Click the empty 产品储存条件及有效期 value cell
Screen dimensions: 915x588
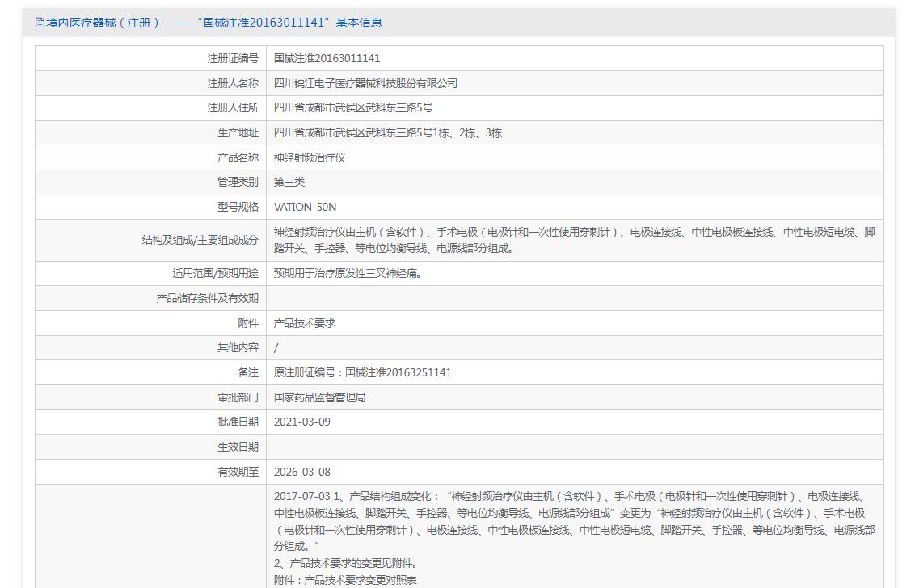(574, 298)
